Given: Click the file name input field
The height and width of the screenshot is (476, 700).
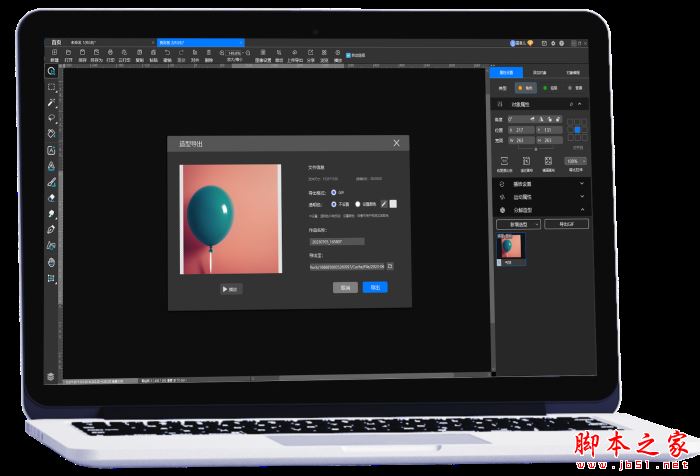Looking at the screenshot, I should (336, 241).
